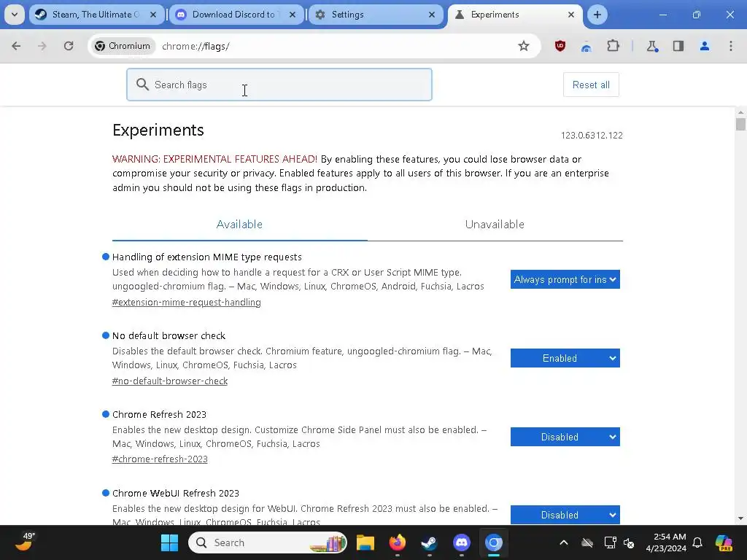Show the Unavailable flags tab
Screen dimensions: 747x560
coord(495,225)
